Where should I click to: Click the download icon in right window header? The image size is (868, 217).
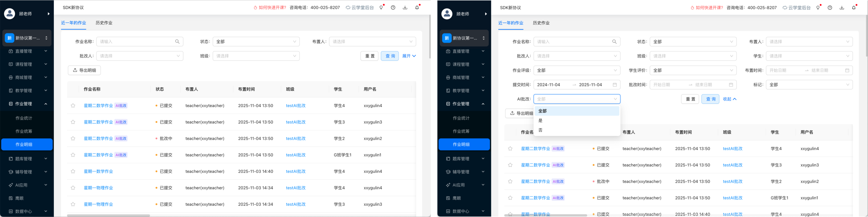tap(842, 8)
